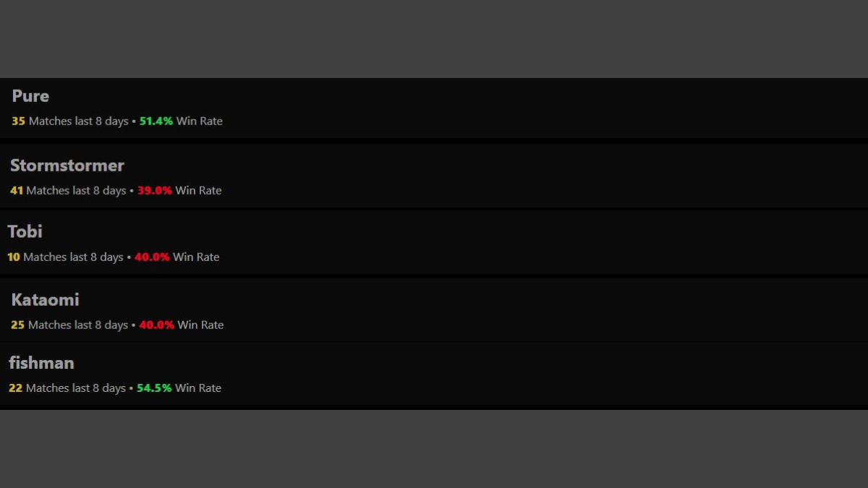Image resolution: width=868 pixels, height=488 pixels.
Task: Open the Stormstormer player profile
Action: (x=67, y=166)
